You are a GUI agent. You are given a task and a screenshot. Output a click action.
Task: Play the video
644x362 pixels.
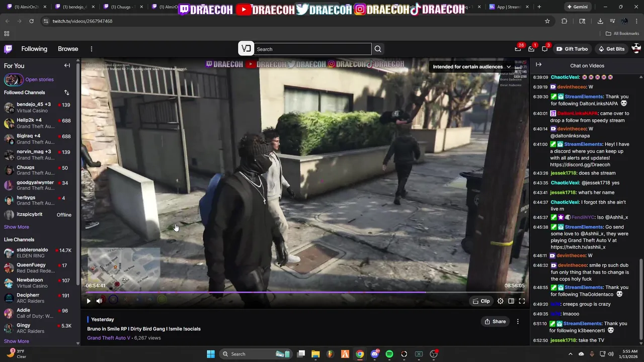coord(89,301)
